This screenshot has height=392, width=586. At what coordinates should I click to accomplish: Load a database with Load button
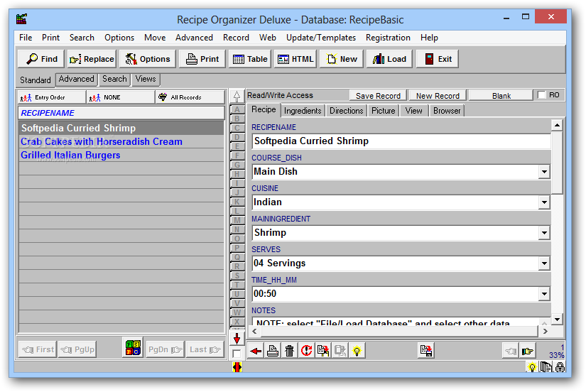coord(389,59)
